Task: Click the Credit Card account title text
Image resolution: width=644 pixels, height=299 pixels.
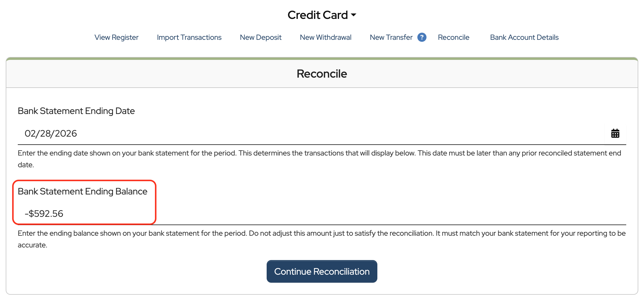Action: coord(317,15)
